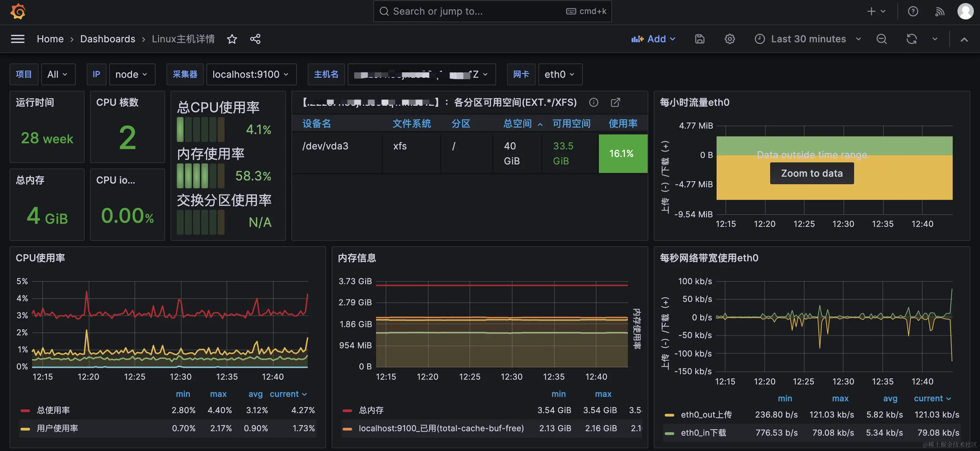Open the eth0 network card dropdown
This screenshot has width=980, height=451.
[x=559, y=74]
